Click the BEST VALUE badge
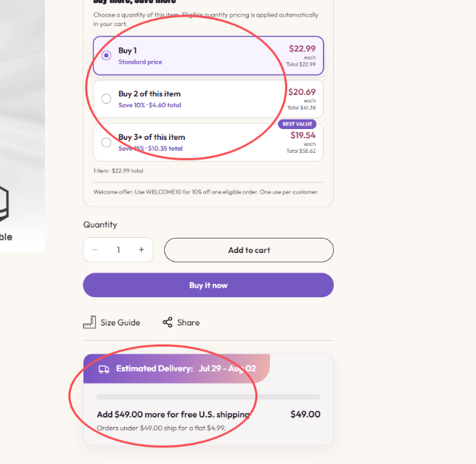The width and height of the screenshot is (476, 464). click(297, 124)
